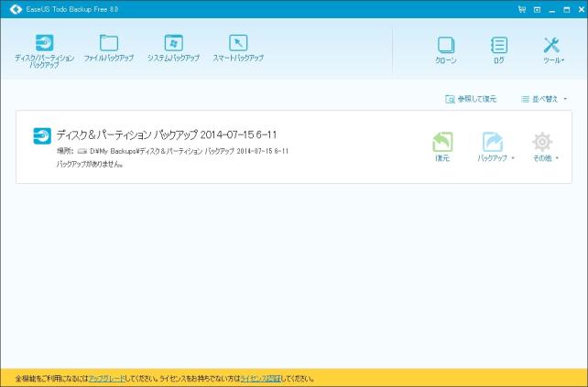Open the 並べ替え sort dropdown
The width and height of the screenshot is (588, 387).
544,99
